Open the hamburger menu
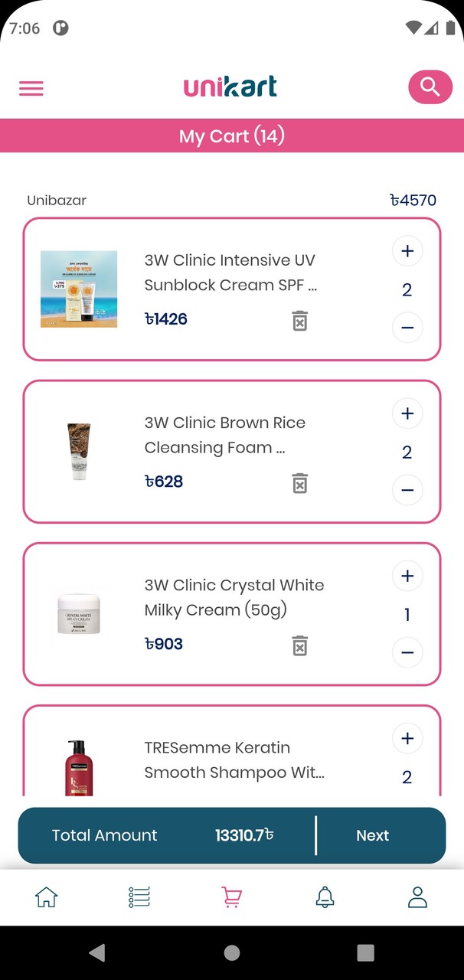The height and width of the screenshot is (980, 464). [31, 88]
